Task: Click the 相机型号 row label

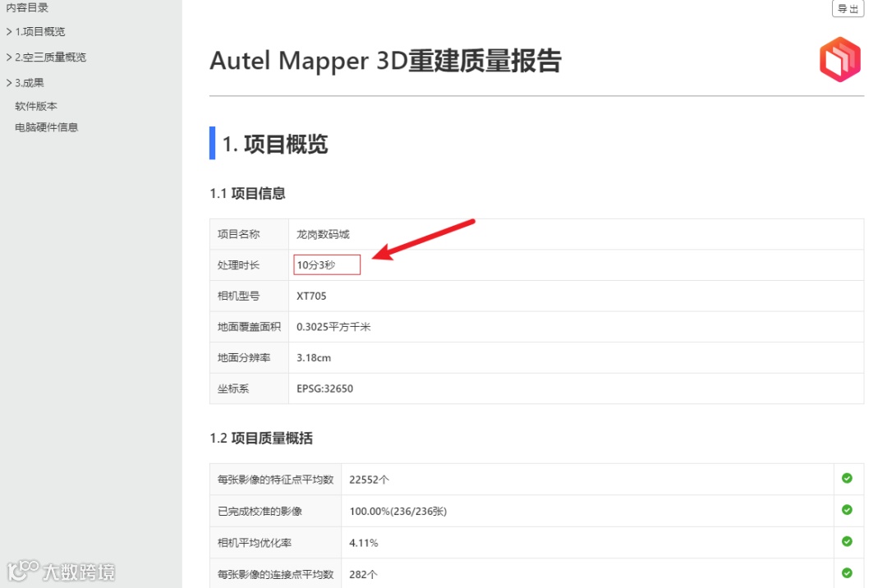Action: click(239, 296)
